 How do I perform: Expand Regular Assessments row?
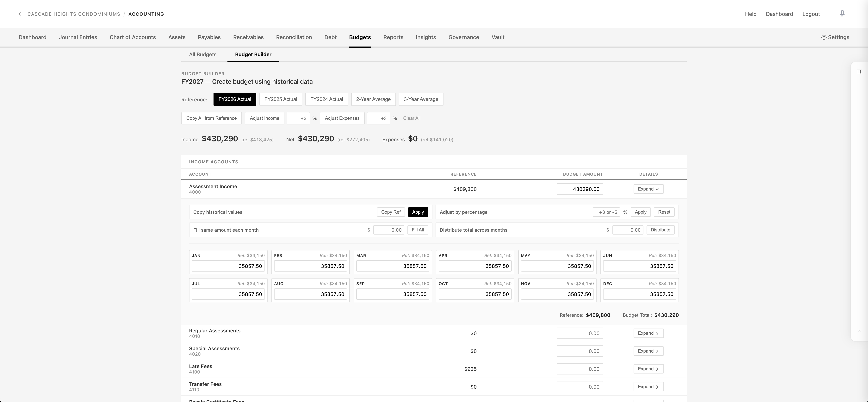pyautogui.click(x=648, y=333)
